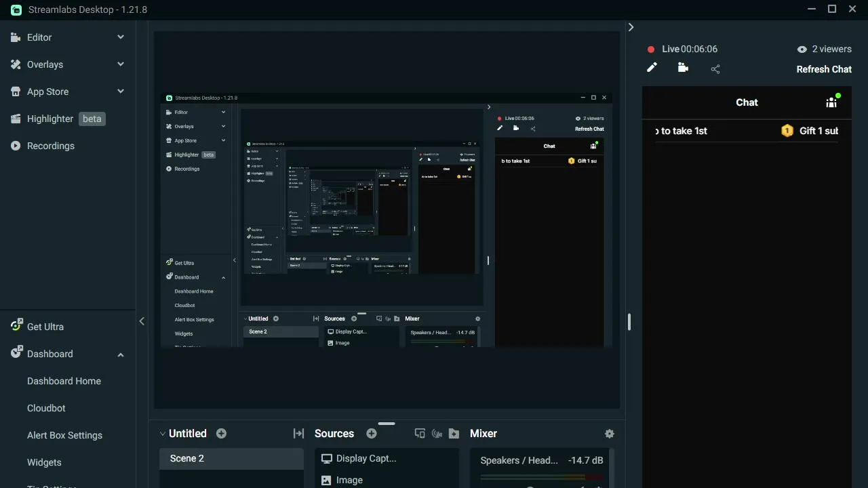Click 'Speakers / Head...' mixer label
Image resolution: width=868 pixels, height=488 pixels.
pyautogui.click(x=519, y=460)
